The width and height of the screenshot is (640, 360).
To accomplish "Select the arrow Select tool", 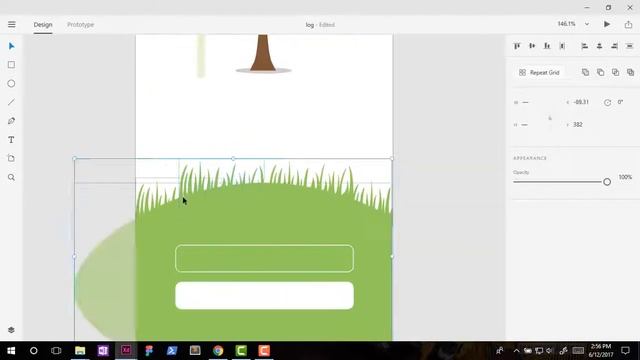I will [11, 46].
